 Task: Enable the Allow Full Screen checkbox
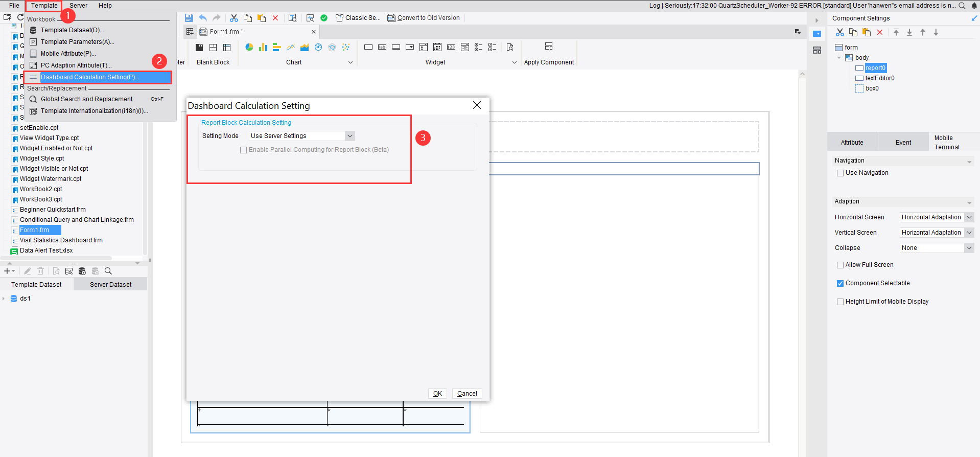[x=840, y=265]
